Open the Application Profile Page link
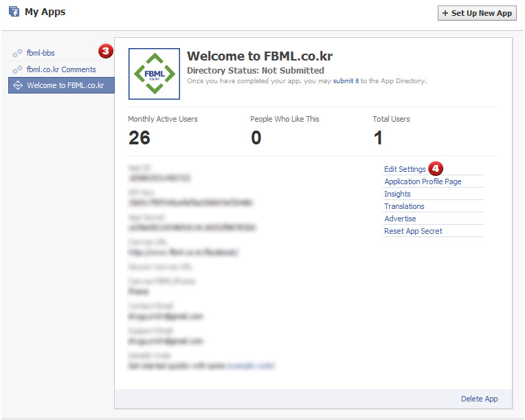 point(423,181)
